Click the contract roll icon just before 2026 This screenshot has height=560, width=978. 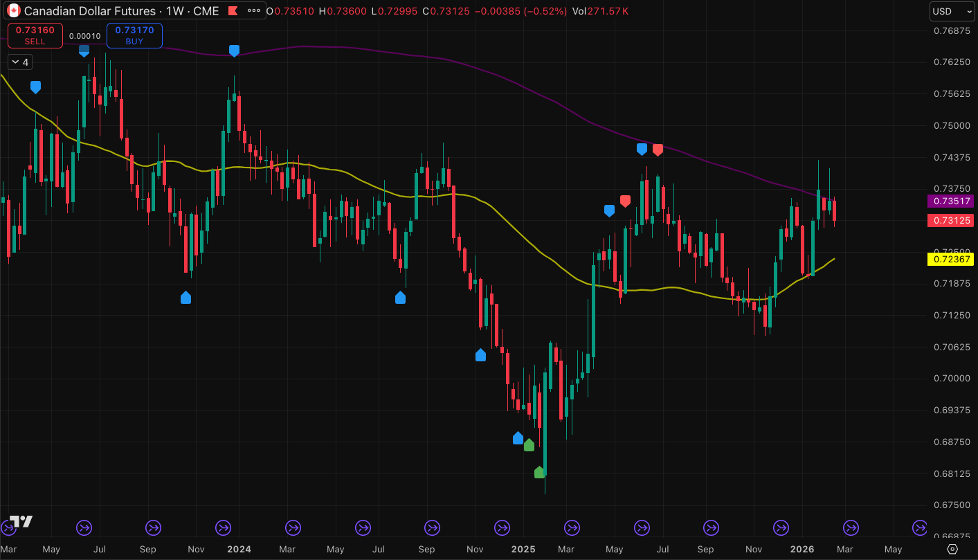pos(781,528)
